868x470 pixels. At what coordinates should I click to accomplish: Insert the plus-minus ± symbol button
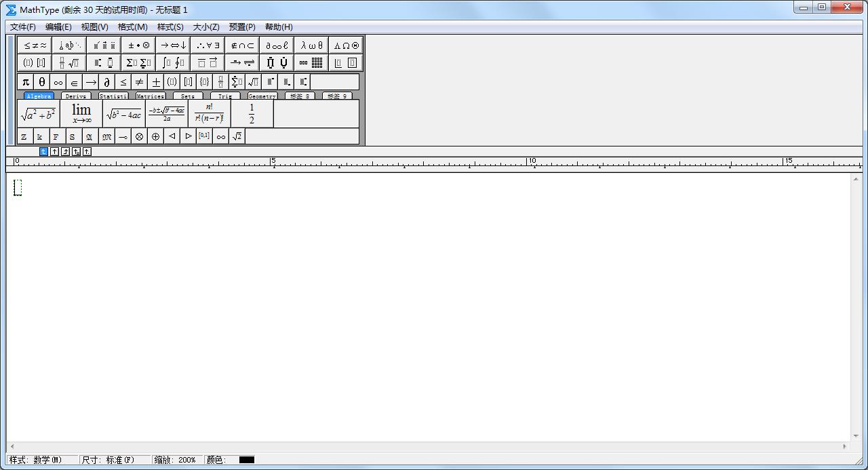pos(156,82)
